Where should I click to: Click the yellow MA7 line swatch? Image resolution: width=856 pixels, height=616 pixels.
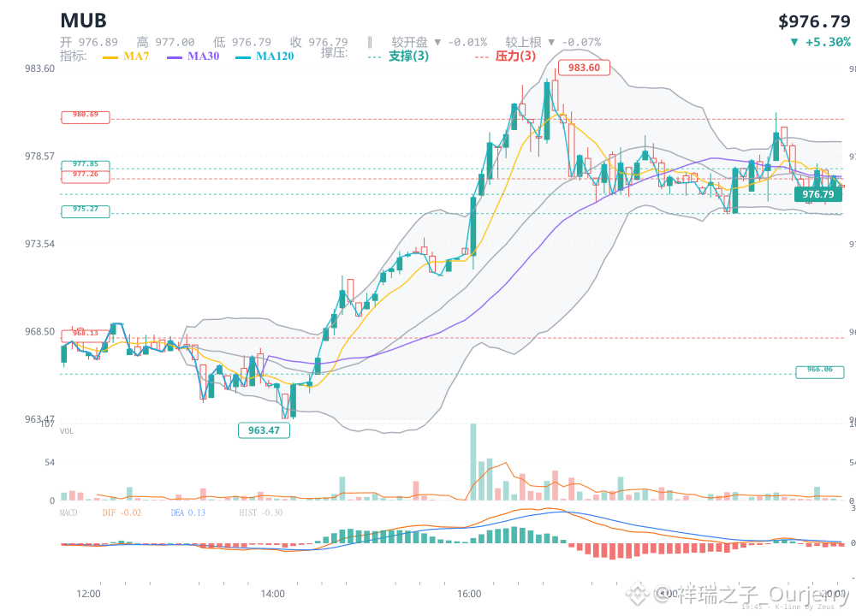point(110,57)
